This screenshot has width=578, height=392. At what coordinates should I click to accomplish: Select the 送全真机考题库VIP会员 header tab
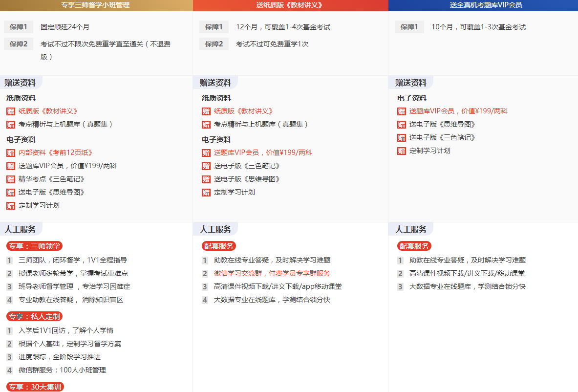(x=483, y=5)
